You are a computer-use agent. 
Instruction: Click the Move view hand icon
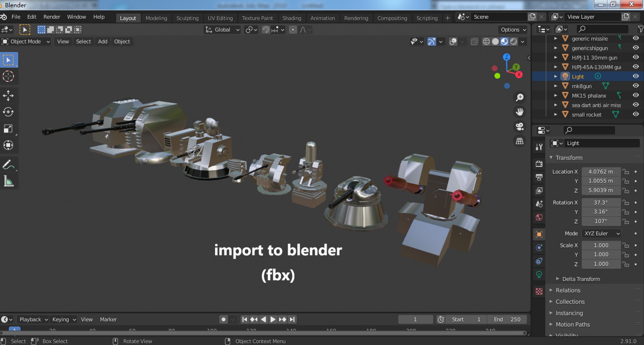coord(520,112)
